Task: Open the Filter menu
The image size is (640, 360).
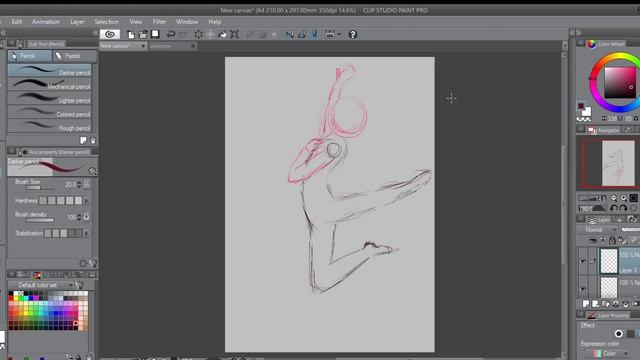Action: [160, 22]
